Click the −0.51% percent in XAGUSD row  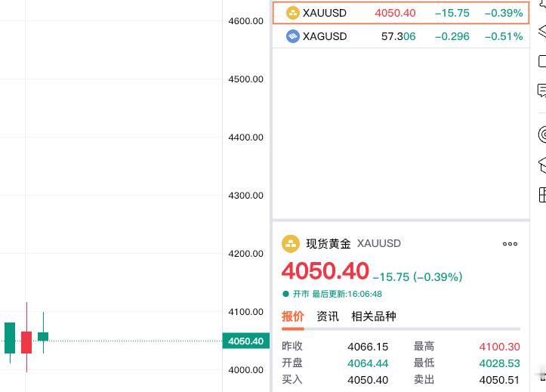504,36
